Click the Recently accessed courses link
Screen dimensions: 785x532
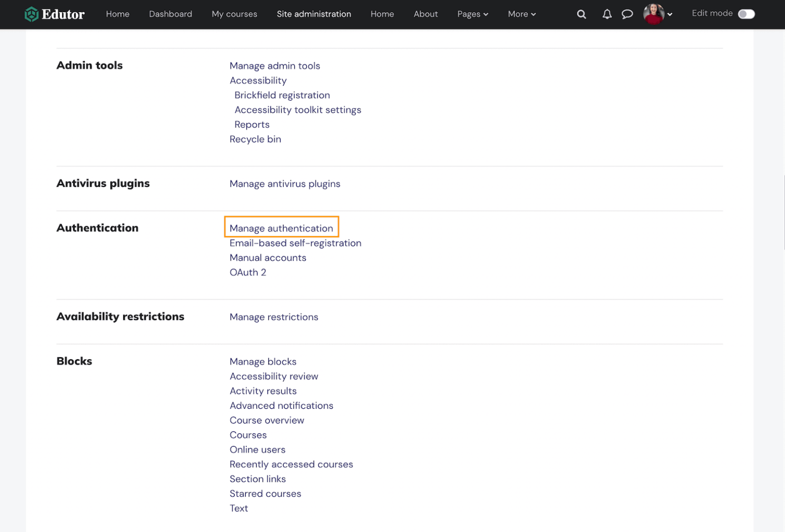pyautogui.click(x=291, y=464)
